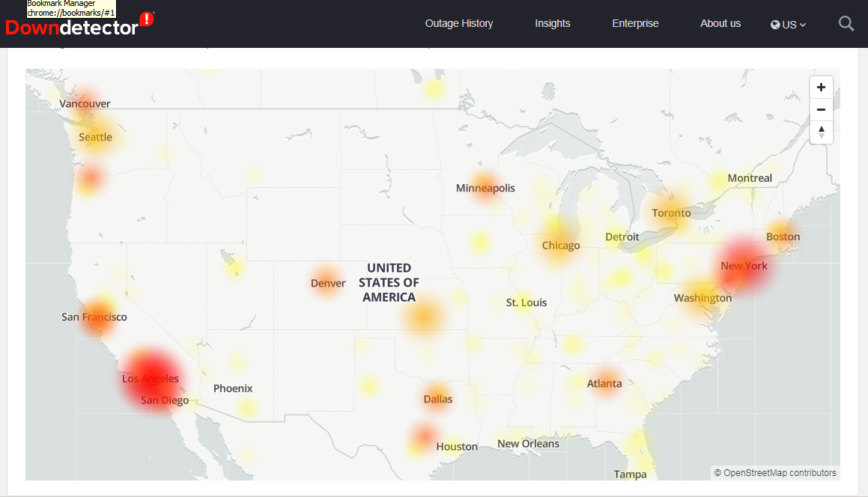Click the Los Angeles outage hotspot

pyautogui.click(x=151, y=379)
